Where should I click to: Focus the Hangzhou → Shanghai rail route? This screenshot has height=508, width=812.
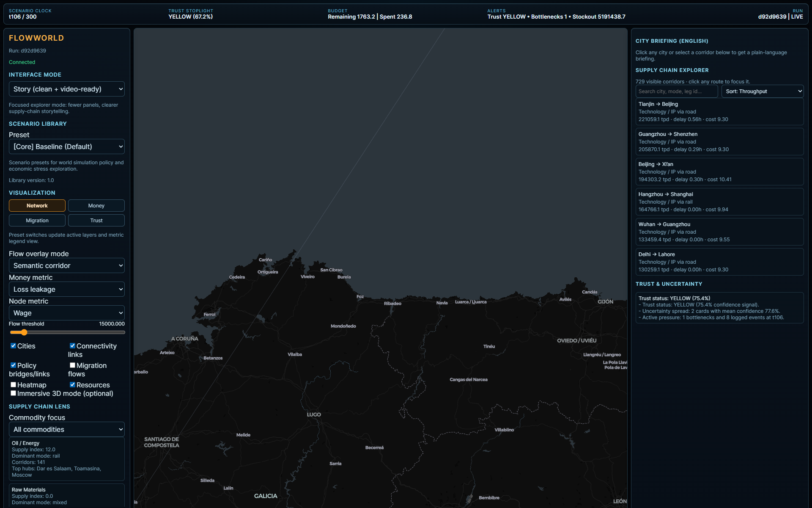719,202
